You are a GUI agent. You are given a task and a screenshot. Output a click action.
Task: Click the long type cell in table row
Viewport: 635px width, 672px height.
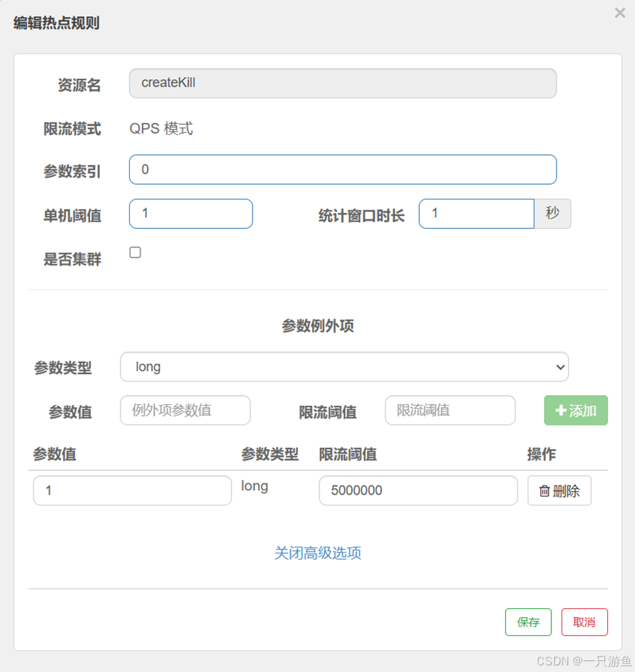point(255,486)
